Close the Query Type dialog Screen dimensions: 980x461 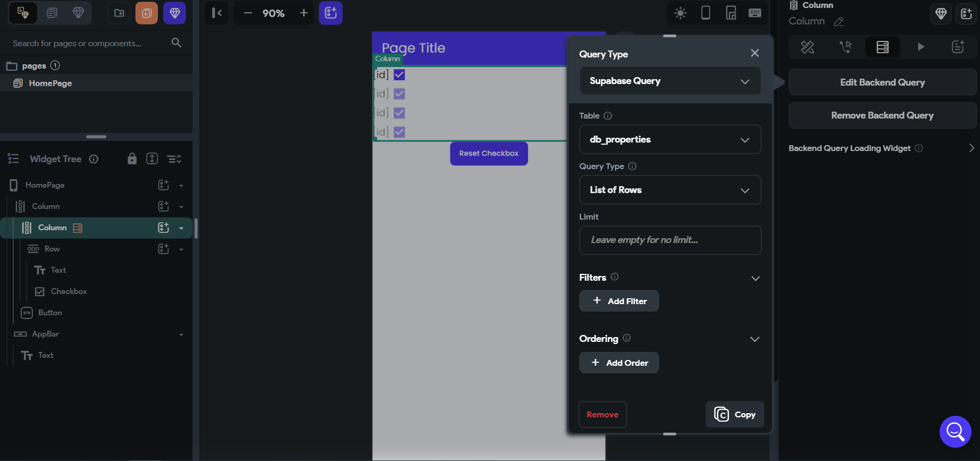755,53
